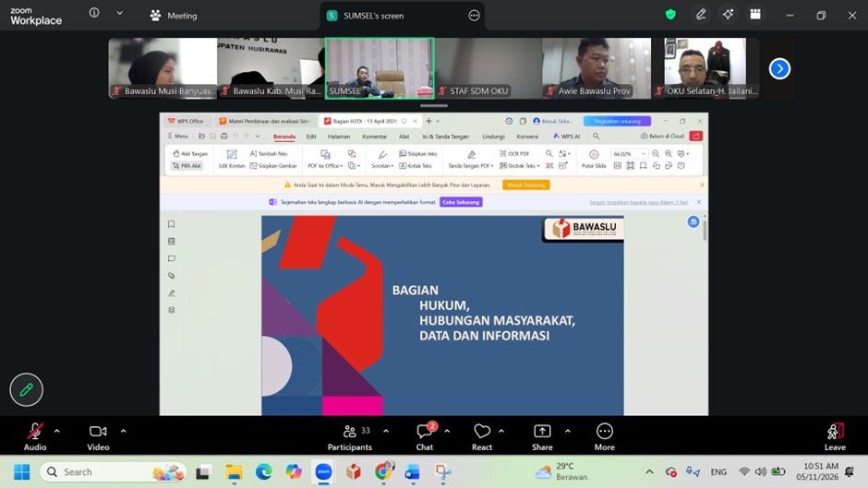Image resolution: width=868 pixels, height=488 pixels.
Task: Open the WPS AI tab
Action: click(x=566, y=137)
